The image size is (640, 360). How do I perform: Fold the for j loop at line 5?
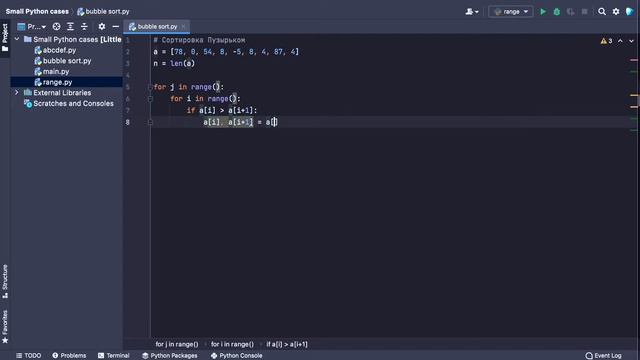pos(150,87)
